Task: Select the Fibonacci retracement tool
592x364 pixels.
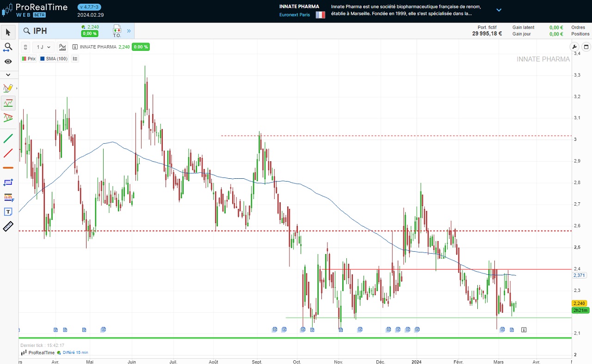Action: click(x=8, y=197)
